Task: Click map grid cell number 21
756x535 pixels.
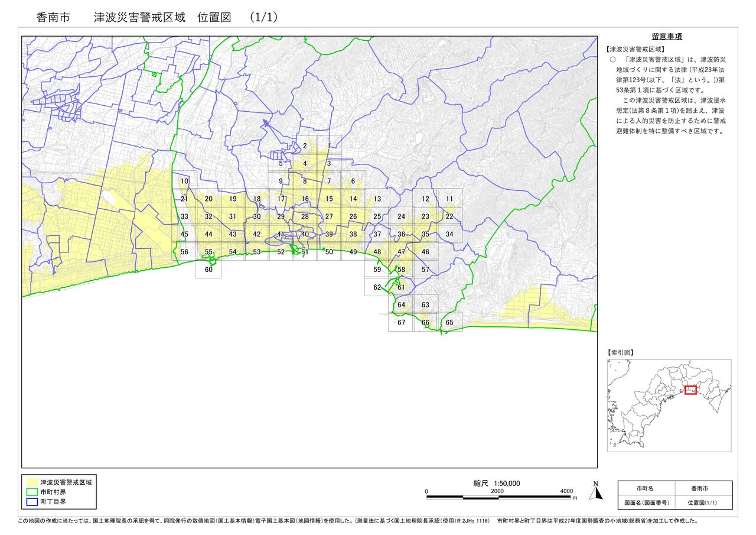Action: pyautogui.click(x=184, y=199)
